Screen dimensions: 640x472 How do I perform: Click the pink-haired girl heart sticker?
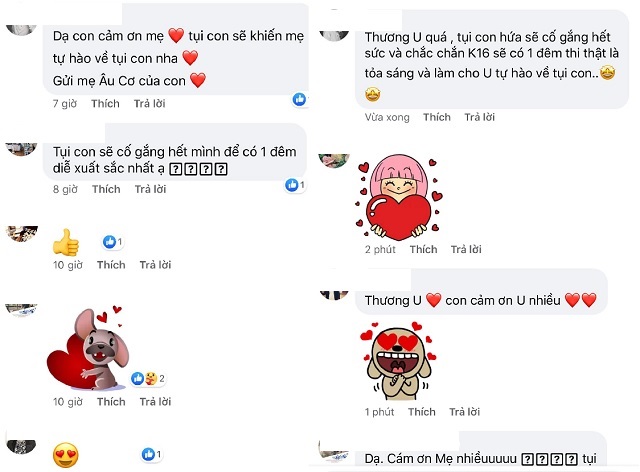(x=400, y=197)
